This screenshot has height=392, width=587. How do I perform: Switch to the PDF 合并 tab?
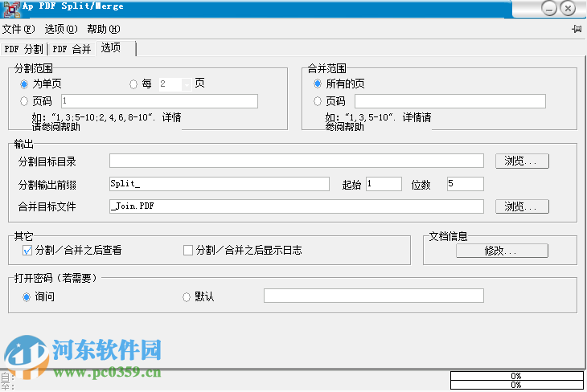[72, 49]
